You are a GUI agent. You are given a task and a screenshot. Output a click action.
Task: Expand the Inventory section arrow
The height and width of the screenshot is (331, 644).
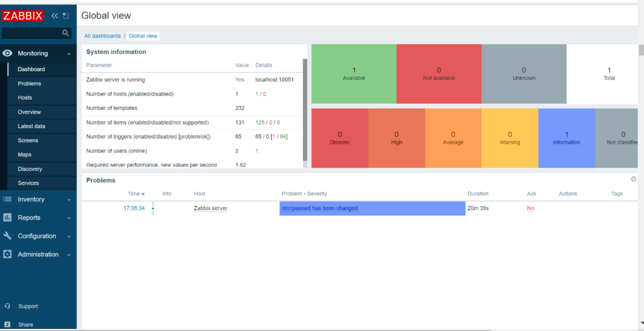69,200
